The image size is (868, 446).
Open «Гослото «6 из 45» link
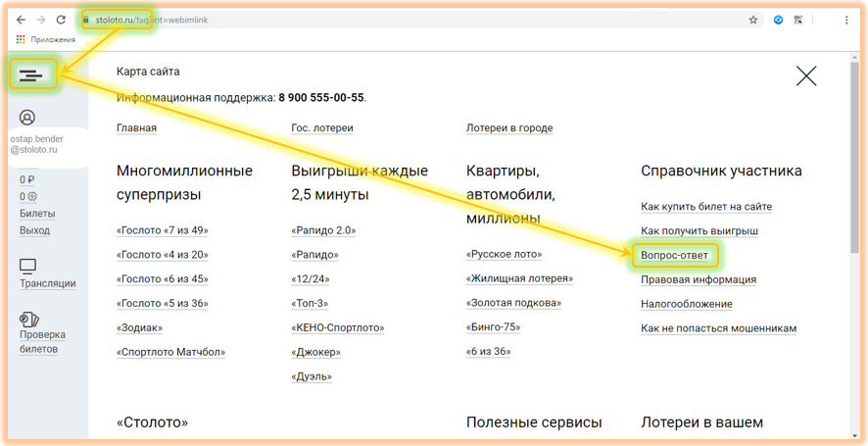click(x=163, y=279)
